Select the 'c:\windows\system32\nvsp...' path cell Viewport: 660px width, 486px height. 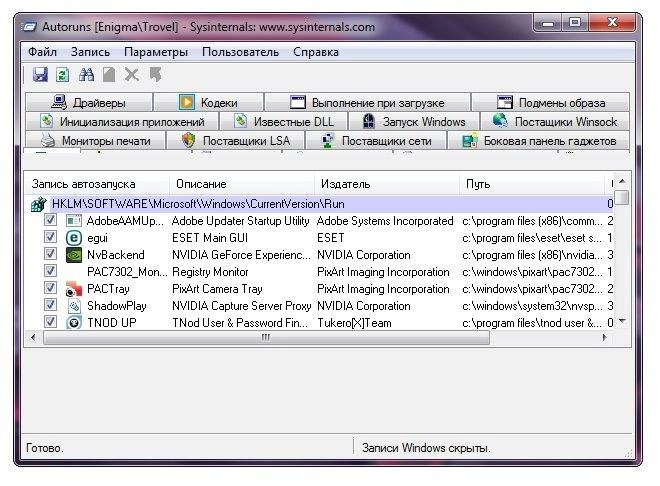(x=532, y=306)
